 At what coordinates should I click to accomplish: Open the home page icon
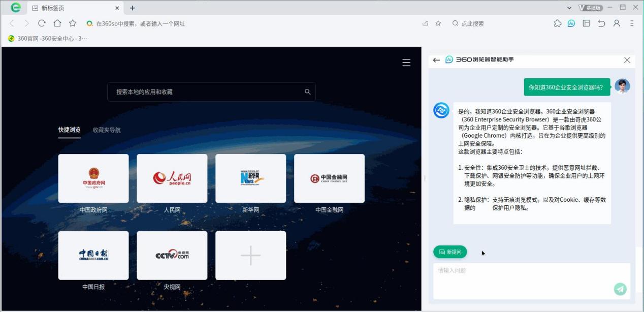point(57,23)
